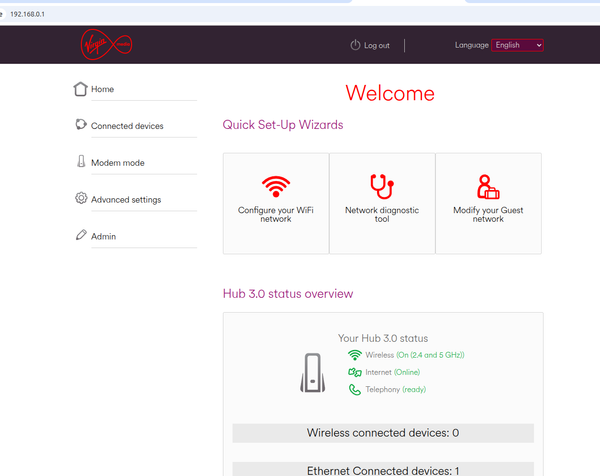
Task: Click the stethoscope diagnostic icon
Action: tap(382, 186)
